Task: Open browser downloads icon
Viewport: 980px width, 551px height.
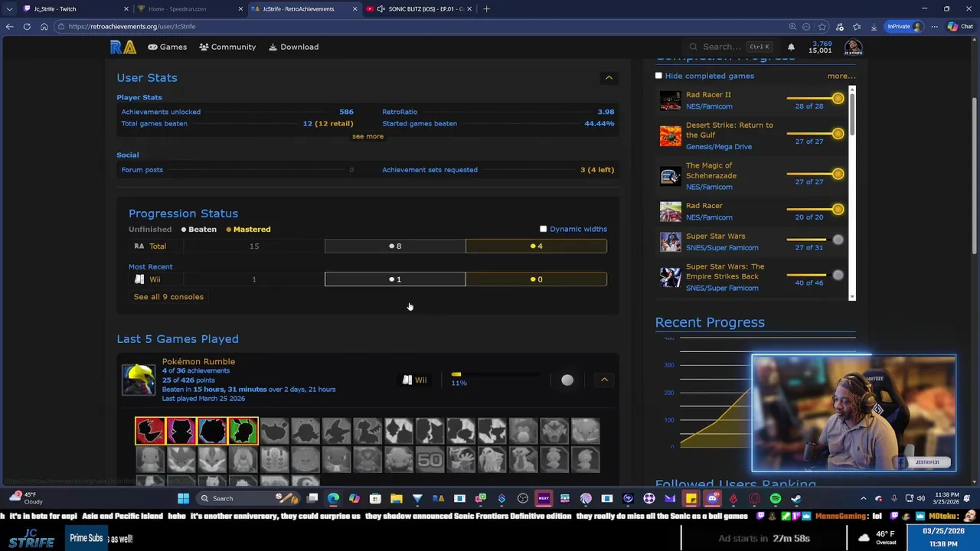Action: (x=874, y=26)
